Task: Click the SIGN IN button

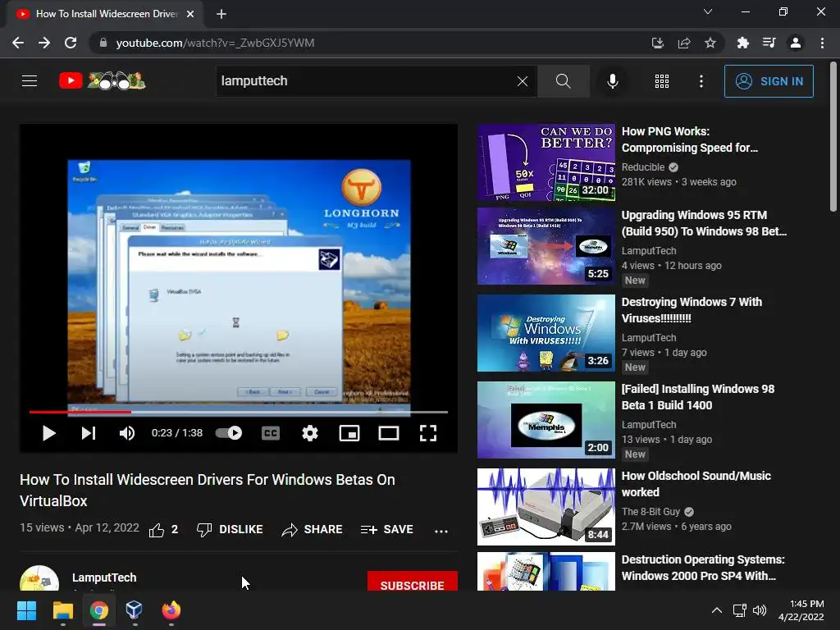Action: (x=769, y=81)
